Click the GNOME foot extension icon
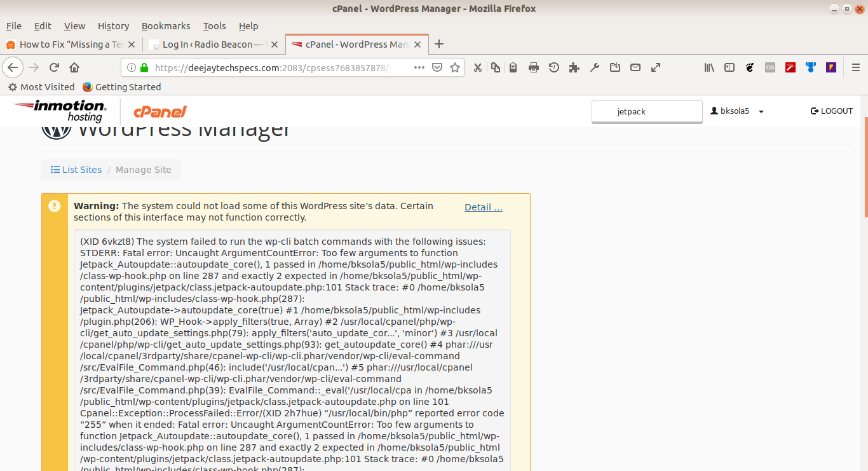Image resolution: width=868 pixels, height=471 pixels. [750, 67]
